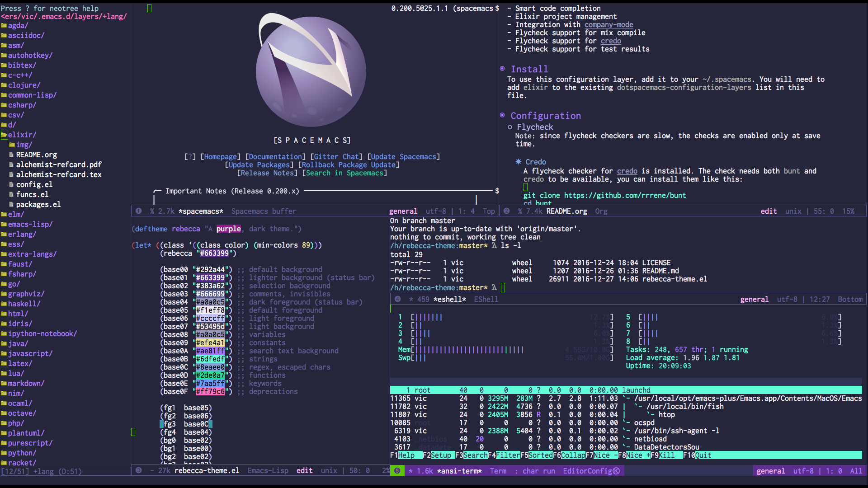Expand the c-c++/ directory
This screenshot has width=868, height=488.
click(20, 75)
